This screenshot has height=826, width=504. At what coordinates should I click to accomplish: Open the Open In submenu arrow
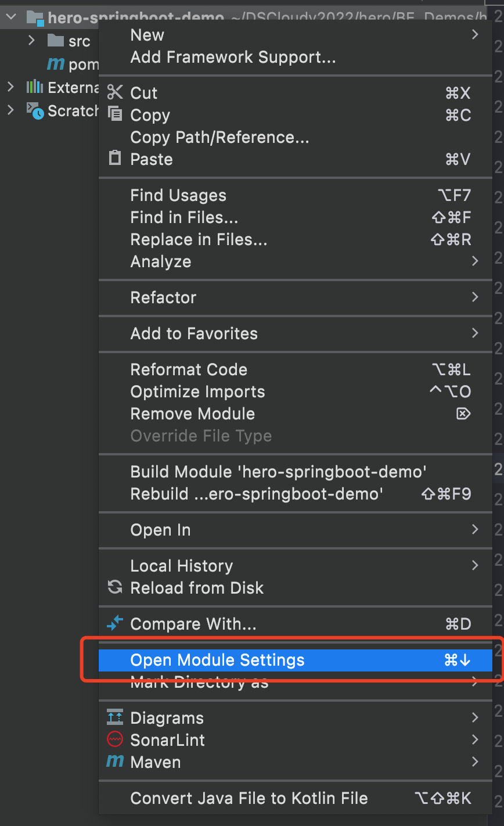click(475, 529)
